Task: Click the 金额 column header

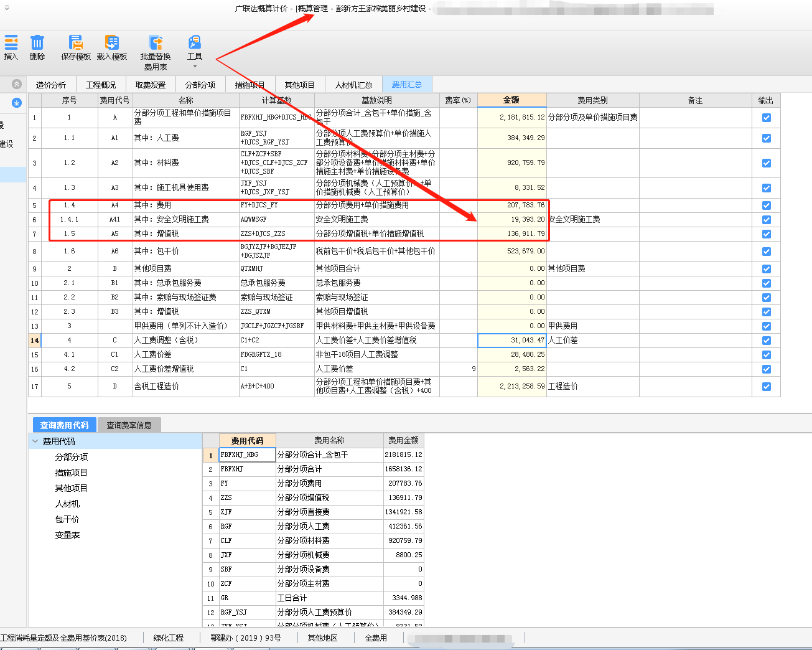Action: coord(511,100)
